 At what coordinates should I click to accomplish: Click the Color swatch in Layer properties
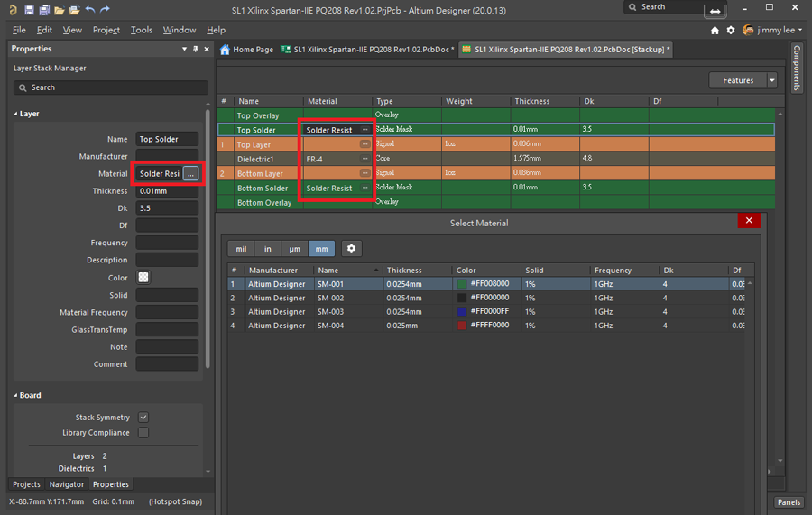coord(143,278)
